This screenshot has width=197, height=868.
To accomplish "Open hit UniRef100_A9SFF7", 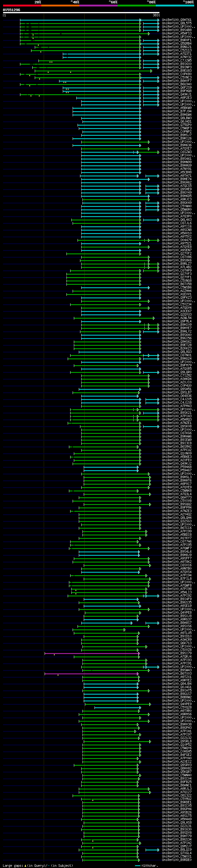I will point(177,558).
